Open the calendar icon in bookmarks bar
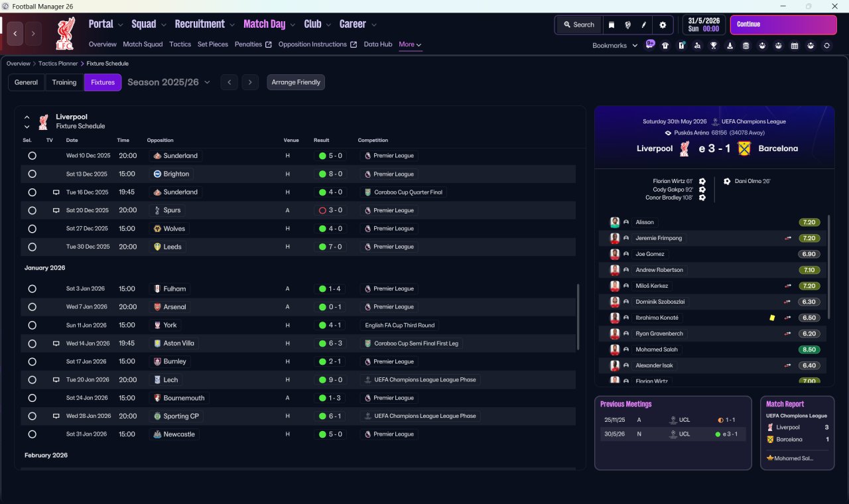 pyautogui.click(x=795, y=46)
